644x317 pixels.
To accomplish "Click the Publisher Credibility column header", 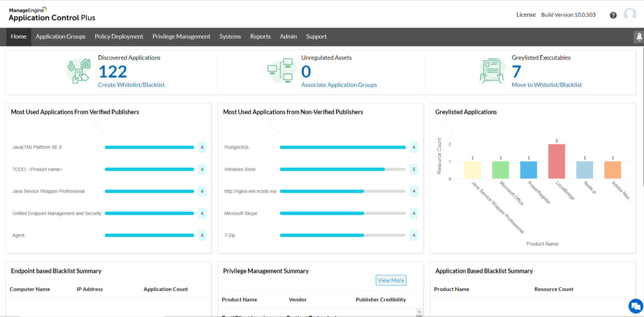I will [x=381, y=300].
